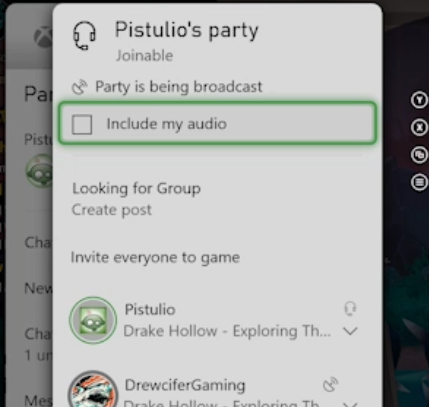Click DrewciferGaming's profile picture
This screenshot has width=429, height=407.
[x=93, y=389]
